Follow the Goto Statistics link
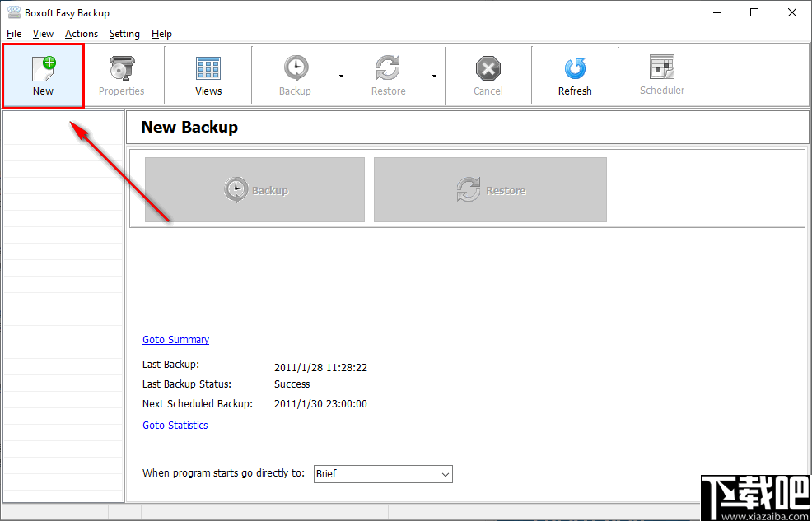The width and height of the screenshot is (812, 521). point(175,425)
